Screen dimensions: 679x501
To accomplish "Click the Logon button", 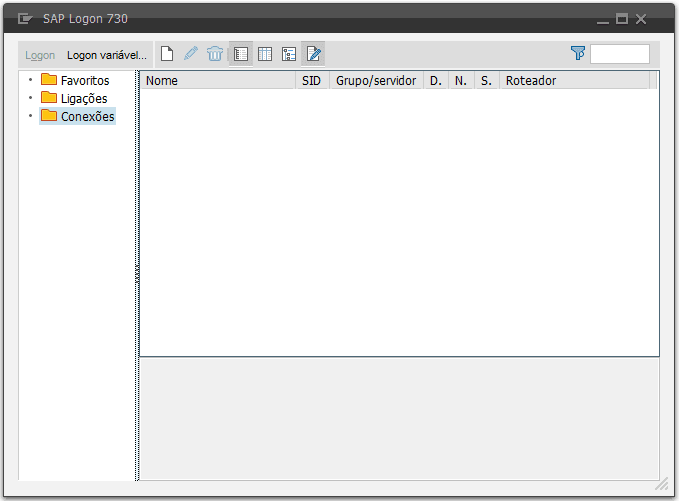I will (x=40, y=55).
